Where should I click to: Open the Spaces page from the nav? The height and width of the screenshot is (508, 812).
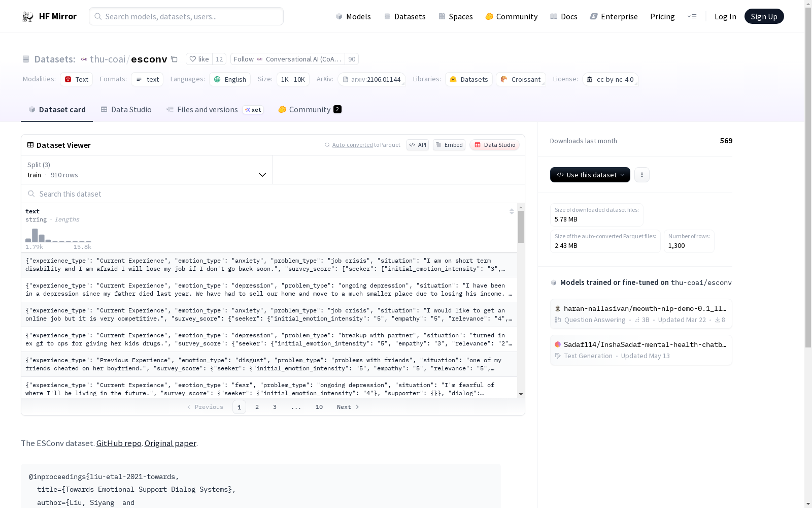pos(456,16)
